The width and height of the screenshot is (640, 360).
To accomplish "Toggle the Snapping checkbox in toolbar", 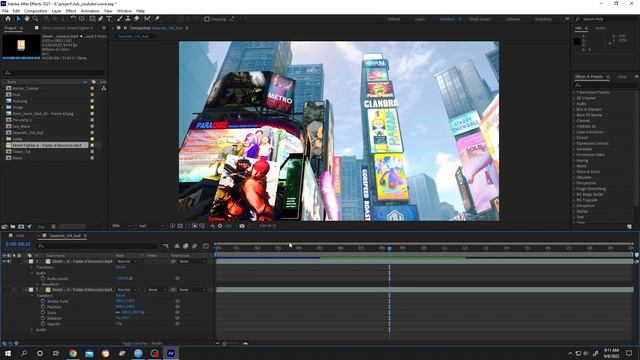I will pos(207,19).
